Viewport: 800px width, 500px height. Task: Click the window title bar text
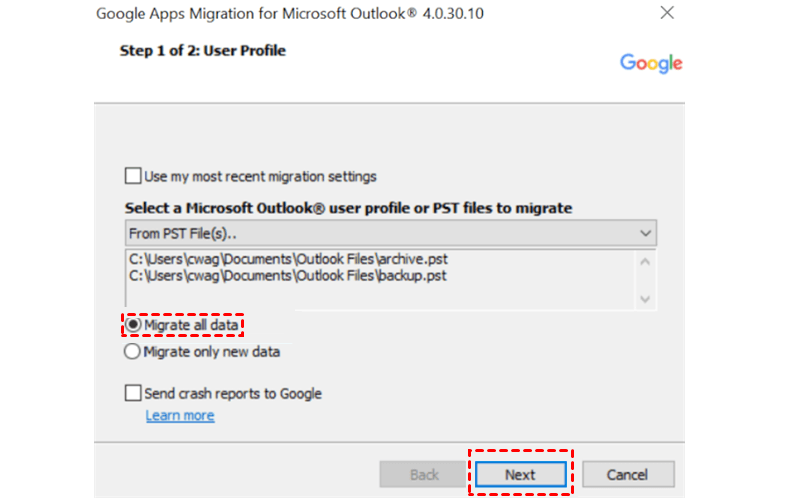(290, 14)
